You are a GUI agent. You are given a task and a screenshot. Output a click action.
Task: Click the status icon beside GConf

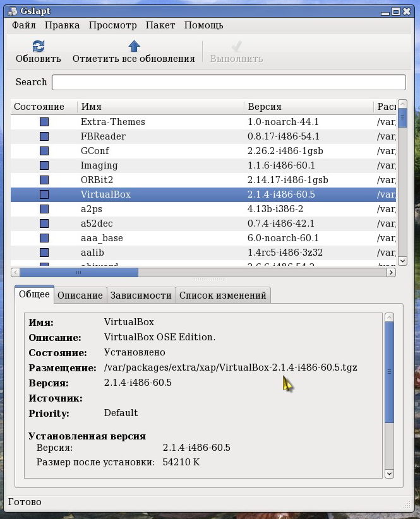(x=44, y=151)
